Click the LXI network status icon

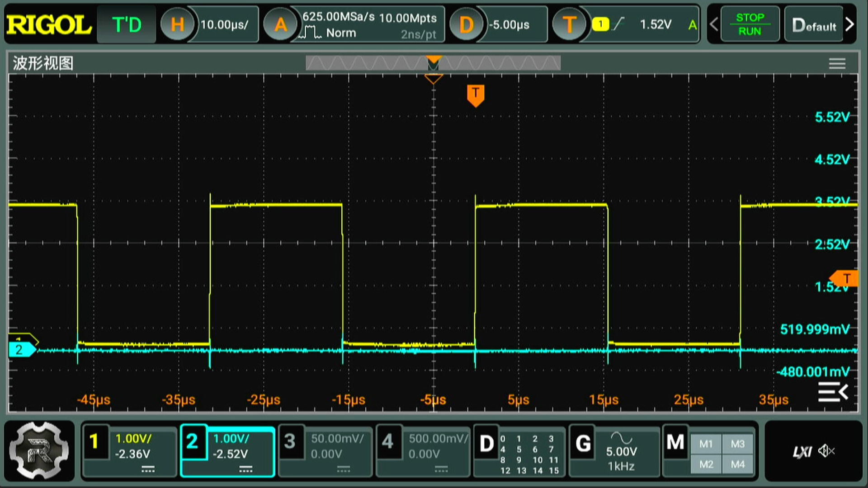pos(802,451)
